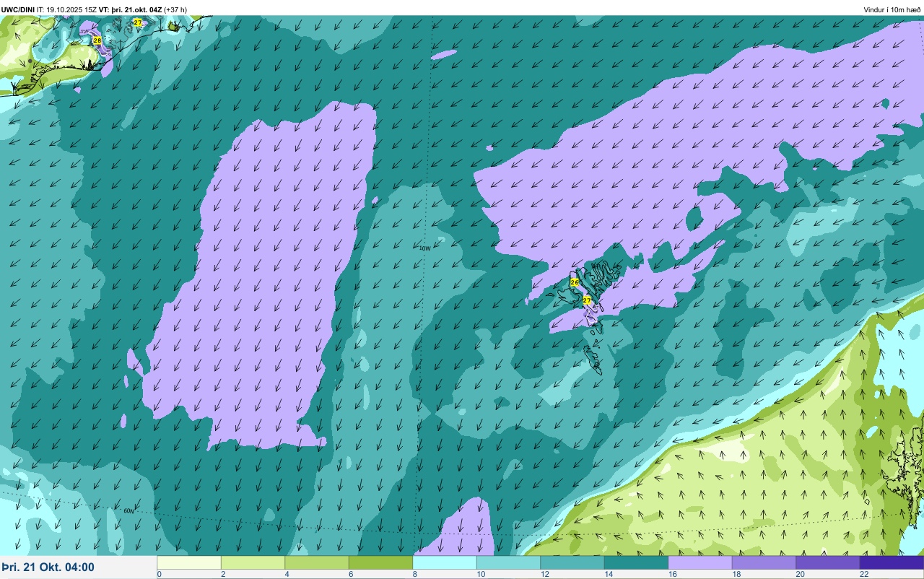Click the dark teal 14–16 legend swatch
The image size is (924, 579).
(636, 562)
